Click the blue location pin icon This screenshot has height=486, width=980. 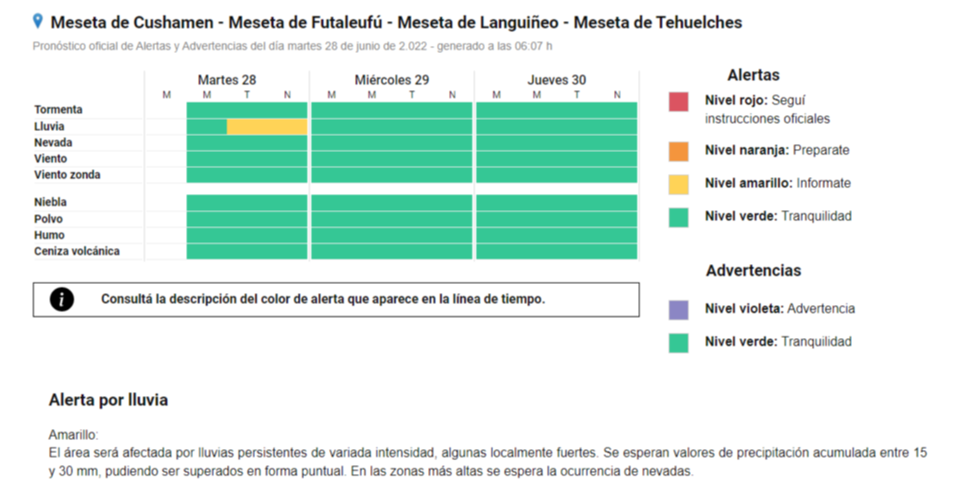(38, 22)
